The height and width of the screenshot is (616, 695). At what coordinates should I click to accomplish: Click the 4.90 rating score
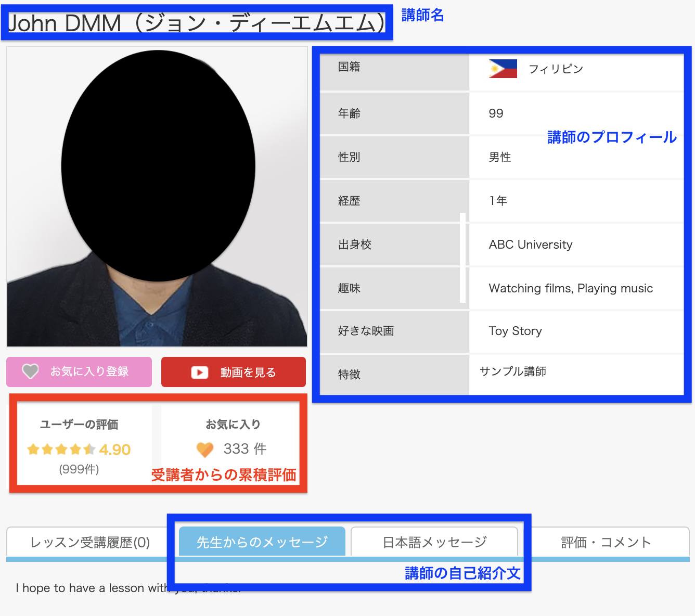[x=115, y=449]
